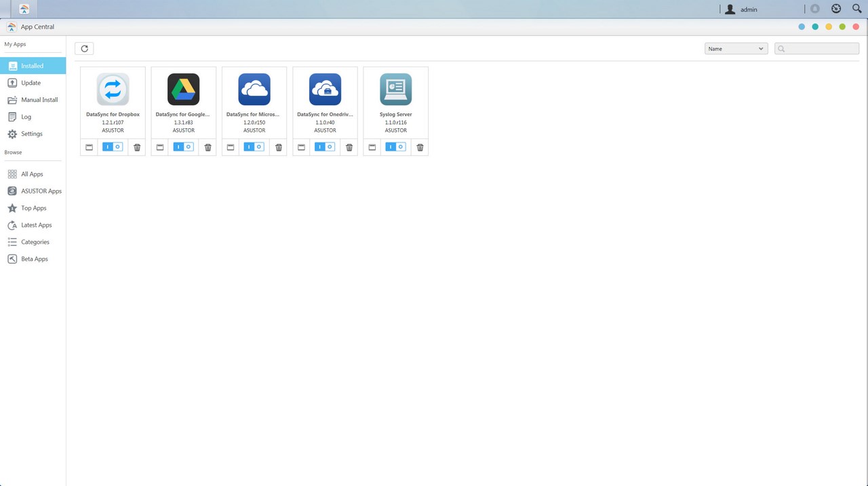
Task: Remove DataSync for Dropbox with trash icon
Action: click(137, 147)
